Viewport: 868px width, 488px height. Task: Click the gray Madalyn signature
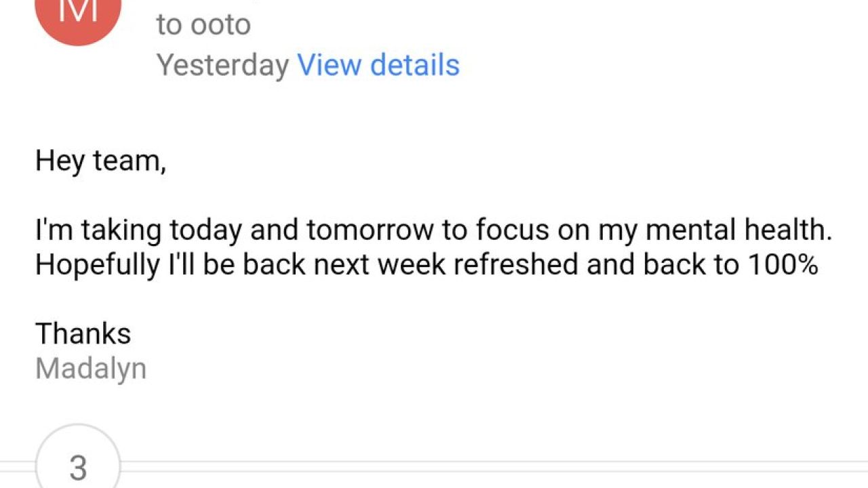pyautogui.click(x=91, y=369)
